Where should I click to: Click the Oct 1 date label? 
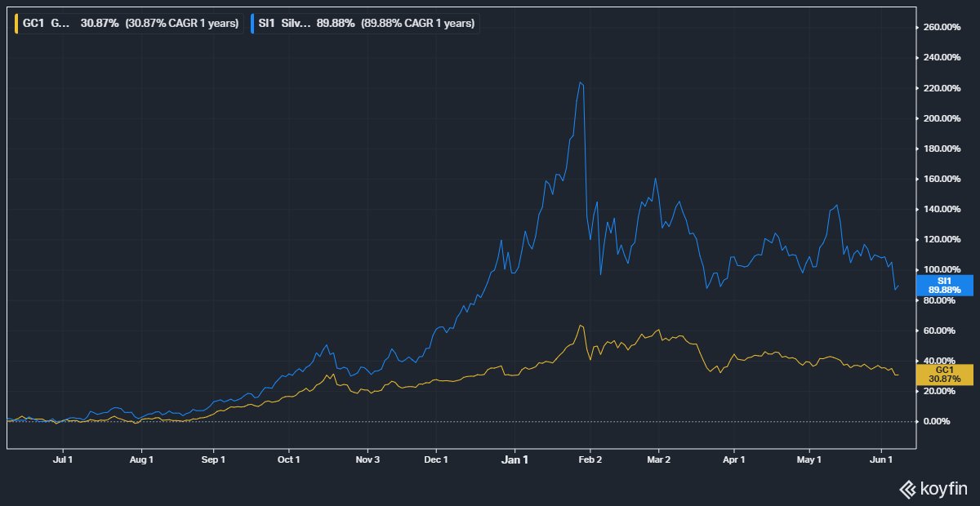pyautogui.click(x=289, y=459)
